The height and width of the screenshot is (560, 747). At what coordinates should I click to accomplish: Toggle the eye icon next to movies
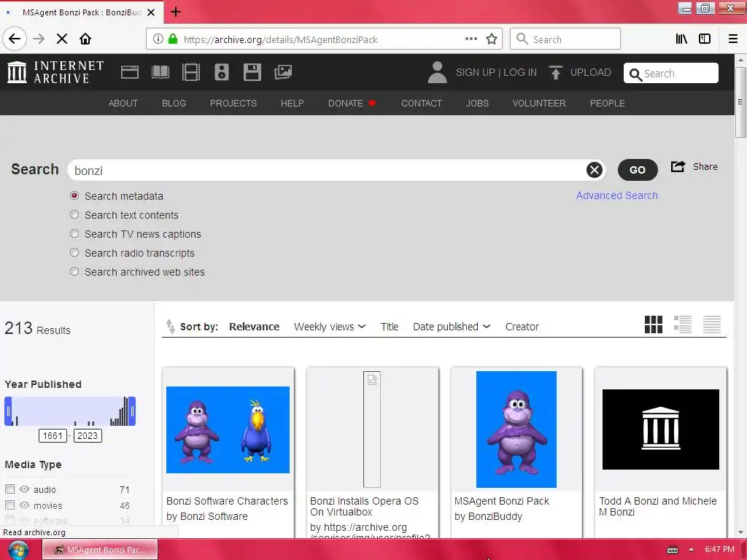24,505
